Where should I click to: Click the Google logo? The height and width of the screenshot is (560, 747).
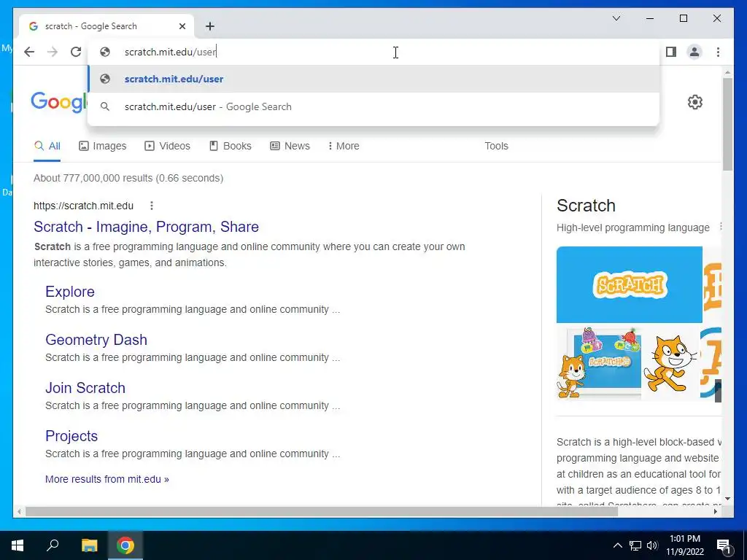(58, 102)
